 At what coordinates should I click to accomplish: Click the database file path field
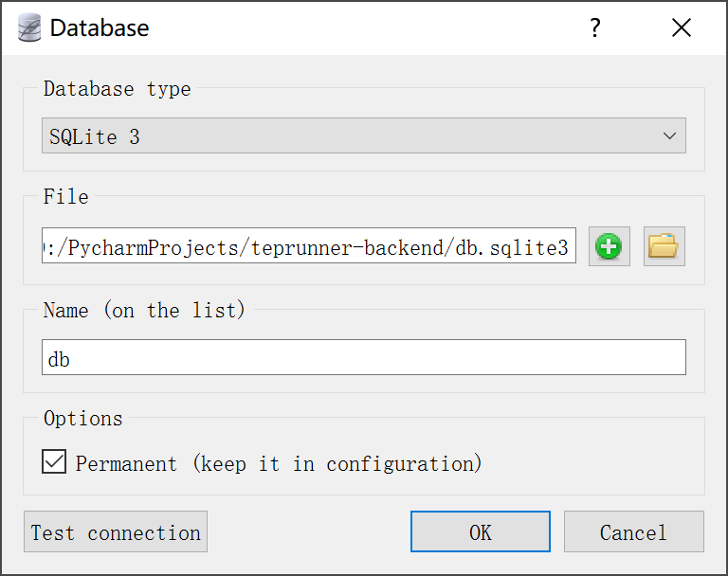(308, 247)
